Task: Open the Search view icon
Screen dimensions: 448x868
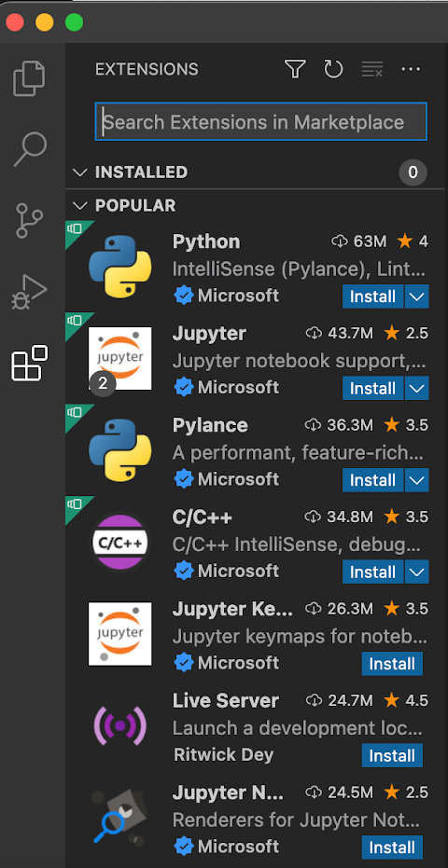Action: click(29, 148)
